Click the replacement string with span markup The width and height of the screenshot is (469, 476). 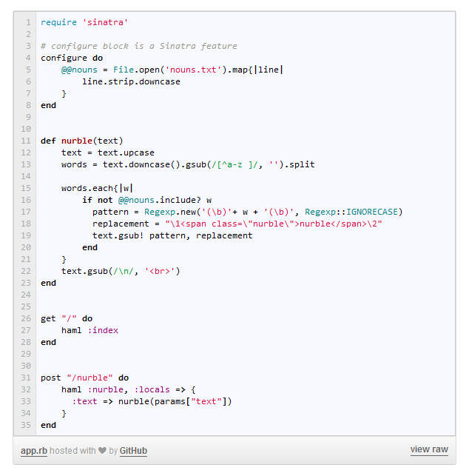coord(274,224)
